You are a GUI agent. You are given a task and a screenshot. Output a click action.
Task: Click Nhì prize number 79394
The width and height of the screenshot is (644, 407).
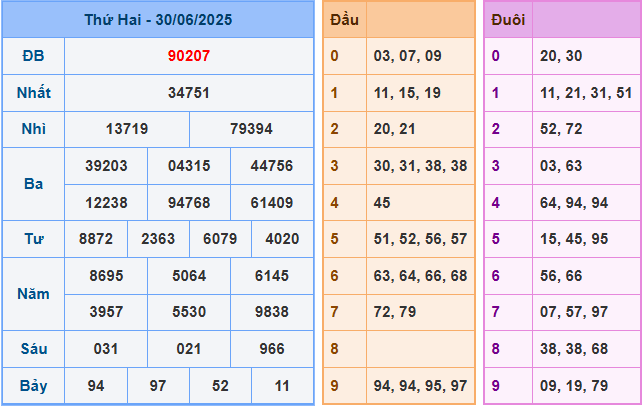[251, 130]
